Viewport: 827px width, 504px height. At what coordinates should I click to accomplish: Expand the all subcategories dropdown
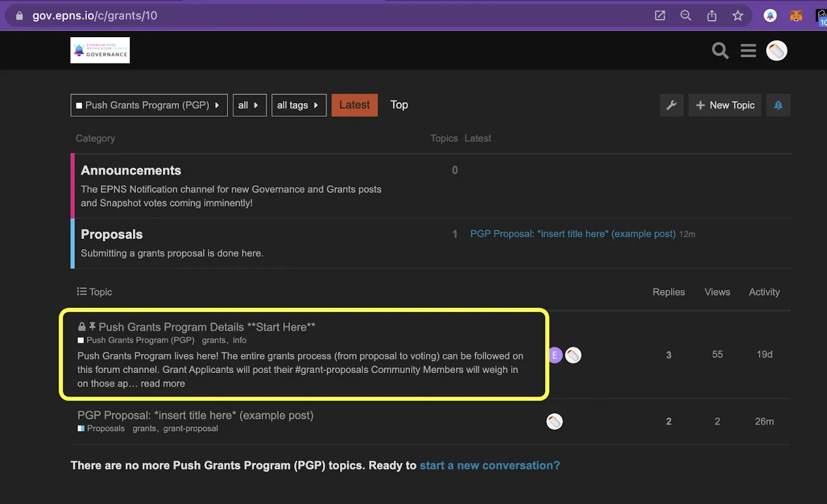(249, 105)
